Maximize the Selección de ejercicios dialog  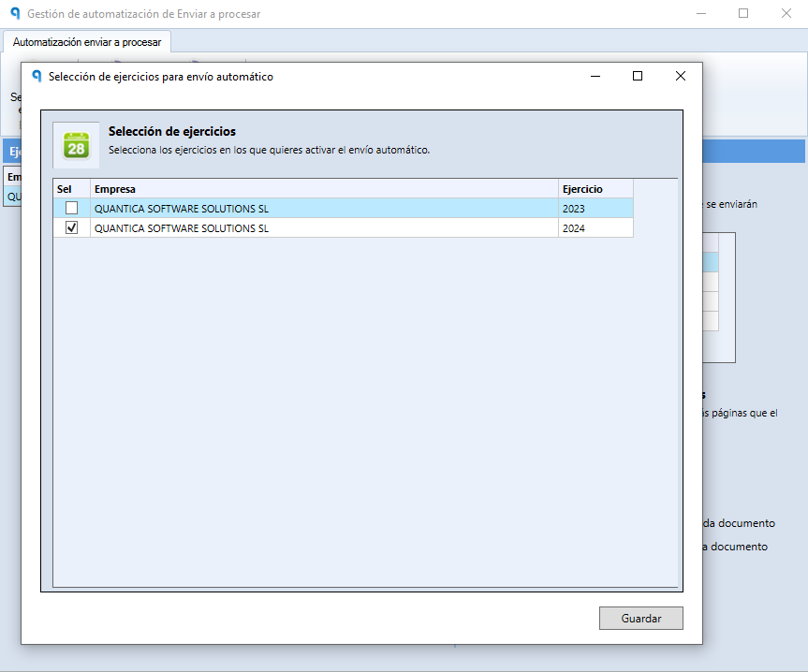coord(638,76)
